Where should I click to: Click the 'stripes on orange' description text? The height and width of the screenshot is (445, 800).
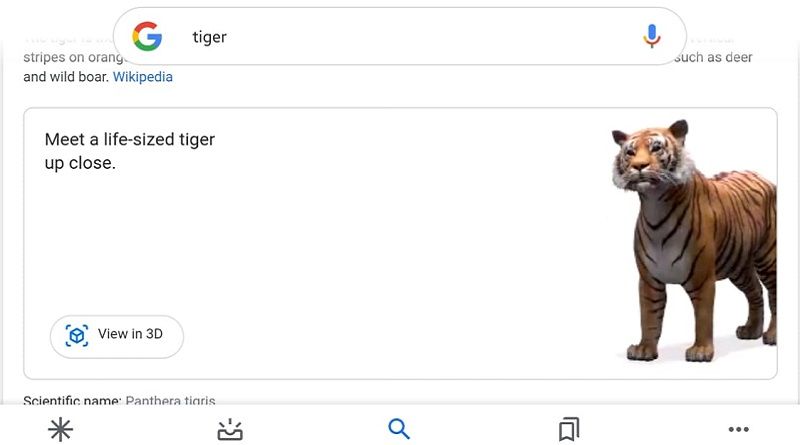[x=73, y=57]
